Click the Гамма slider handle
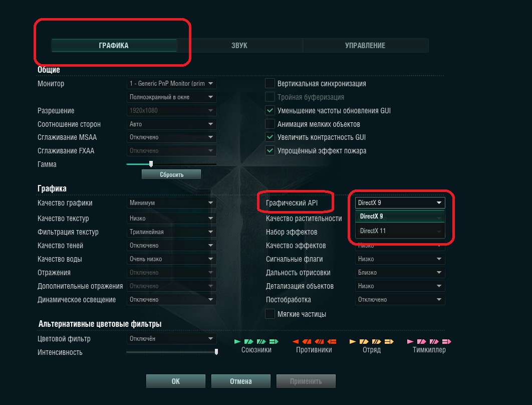532x405 pixels. 151,164
